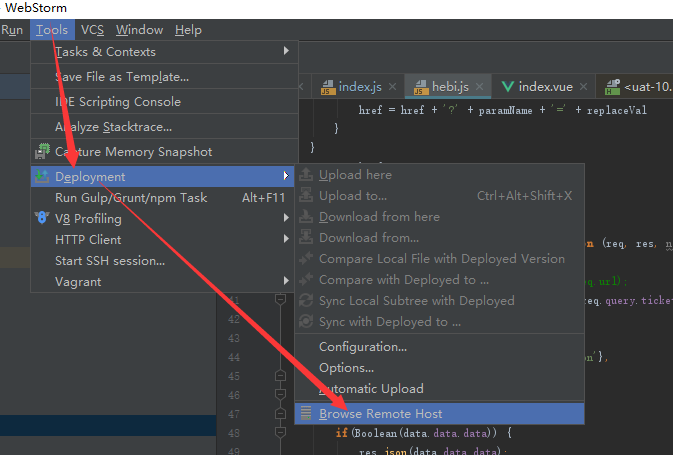673x455 pixels.
Task: Click the Download from... icon
Action: (306, 237)
